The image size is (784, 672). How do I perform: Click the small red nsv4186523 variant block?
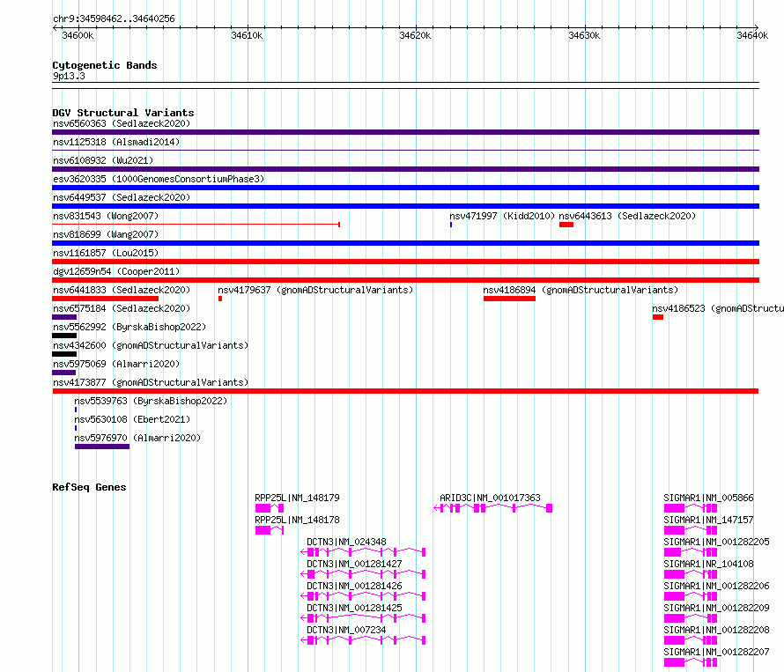coord(658,317)
